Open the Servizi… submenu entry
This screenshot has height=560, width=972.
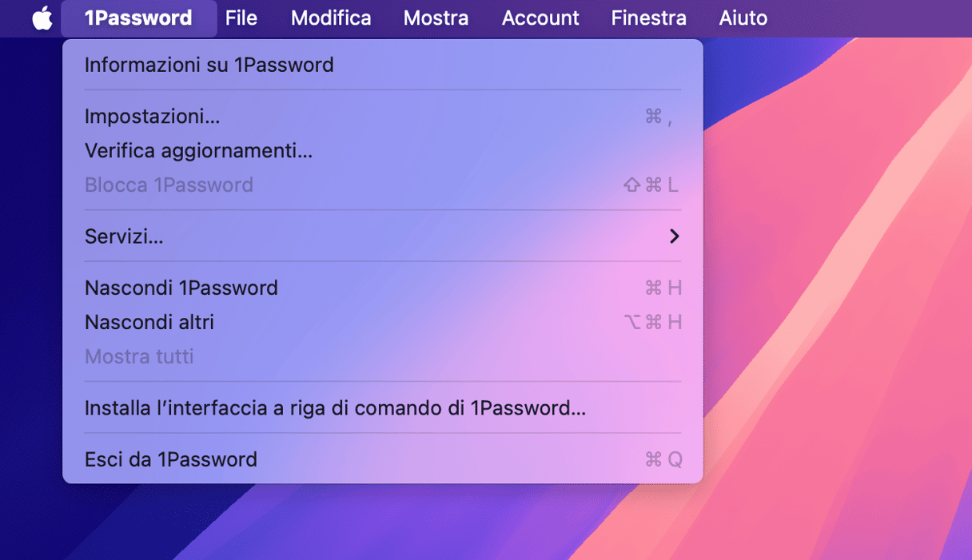click(x=124, y=236)
